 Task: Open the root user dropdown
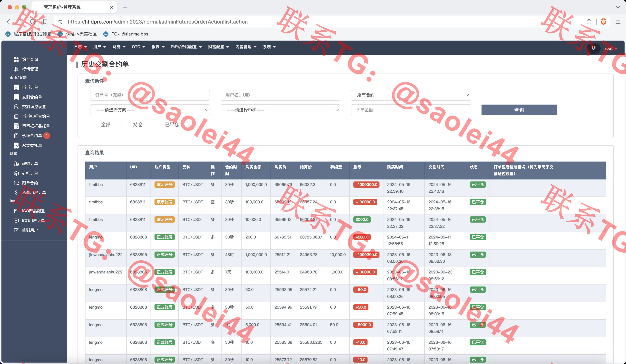click(x=611, y=49)
